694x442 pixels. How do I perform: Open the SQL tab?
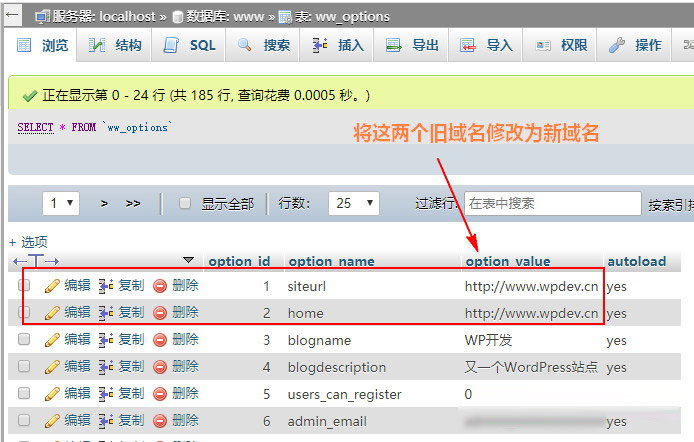[189, 45]
